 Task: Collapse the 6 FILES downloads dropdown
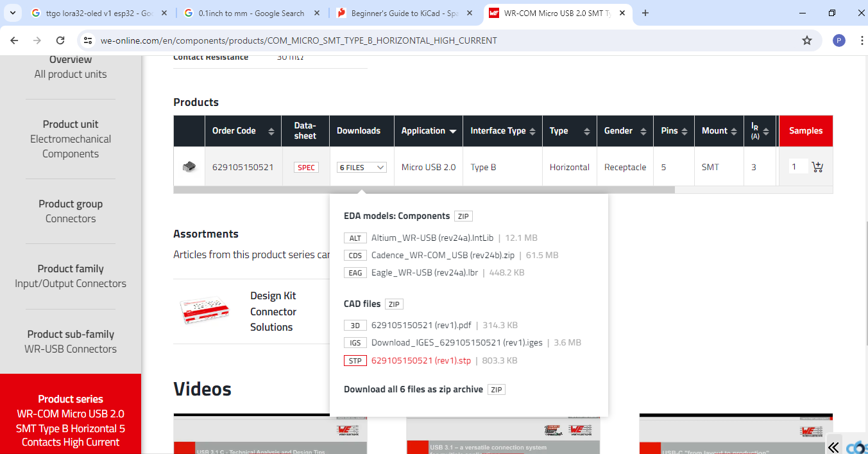pos(362,168)
